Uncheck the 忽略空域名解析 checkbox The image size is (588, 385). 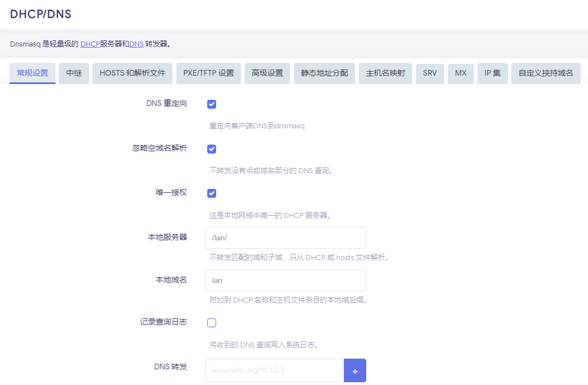coord(212,149)
